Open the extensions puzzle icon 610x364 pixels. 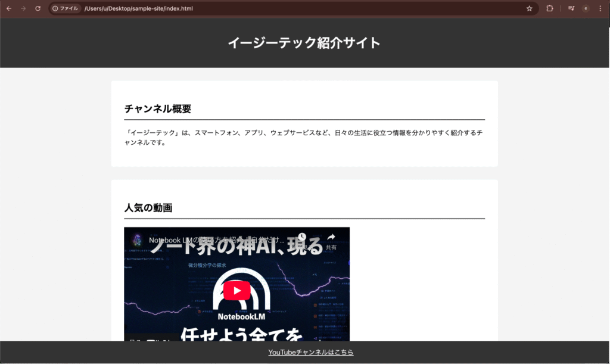(549, 8)
